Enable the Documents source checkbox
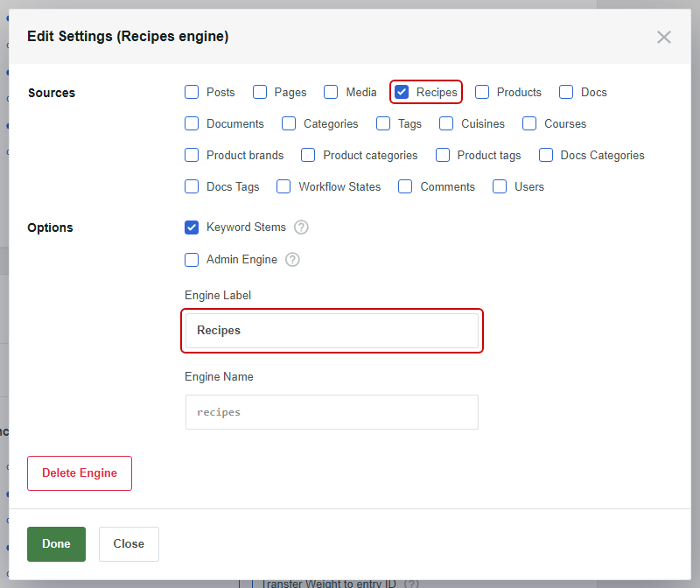The height and width of the screenshot is (588, 700). pyautogui.click(x=192, y=123)
